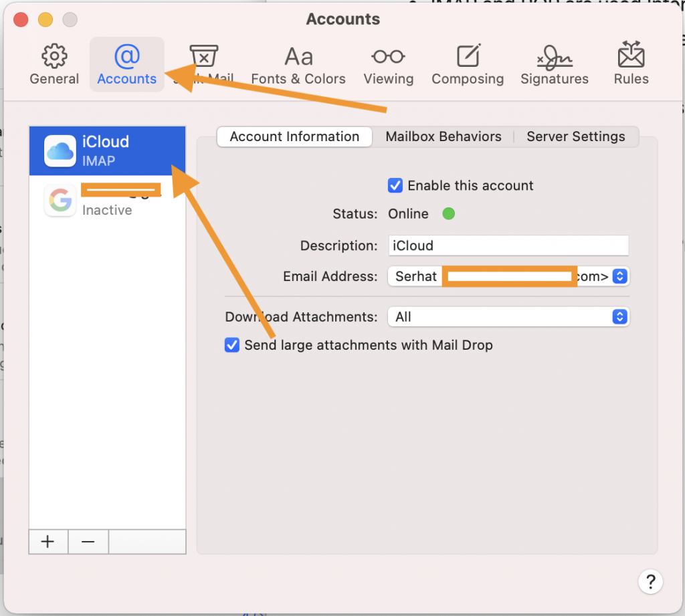685x616 pixels.
Task: Click the green Online status indicator
Action: pyautogui.click(x=449, y=213)
